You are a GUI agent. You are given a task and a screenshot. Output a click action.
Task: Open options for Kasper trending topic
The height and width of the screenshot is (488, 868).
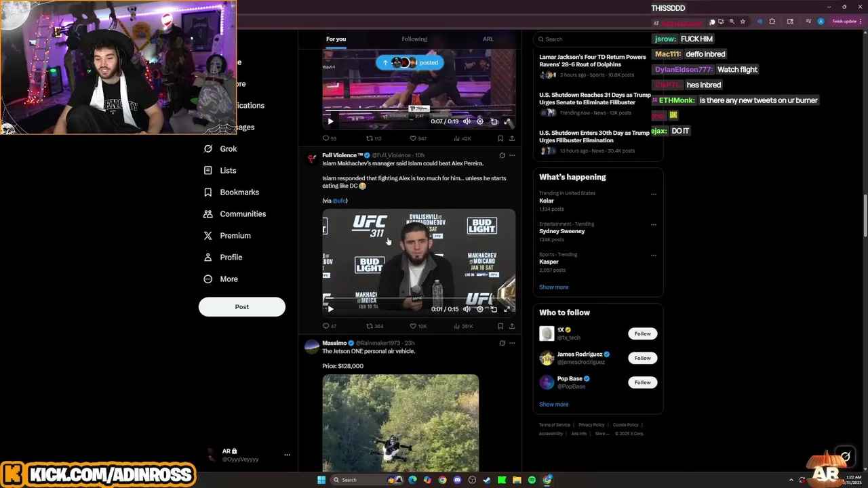pyautogui.click(x=654, y=255)
